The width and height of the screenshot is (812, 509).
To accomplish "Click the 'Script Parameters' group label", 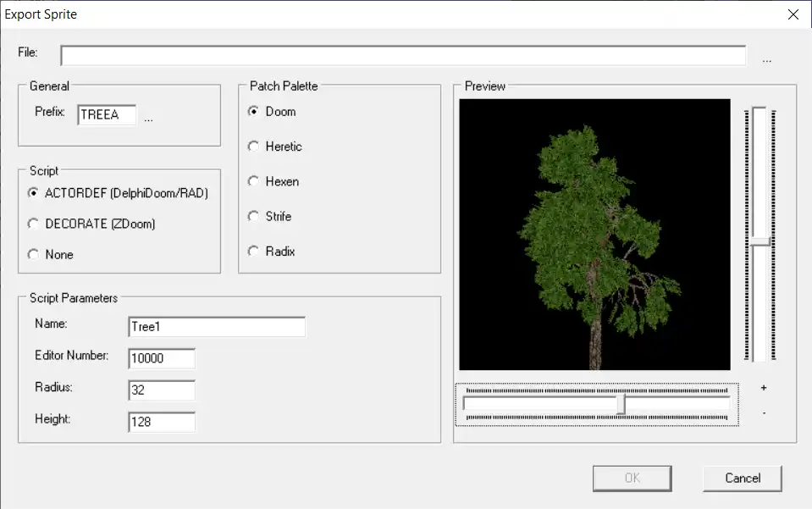I will [x=74, y=298].
